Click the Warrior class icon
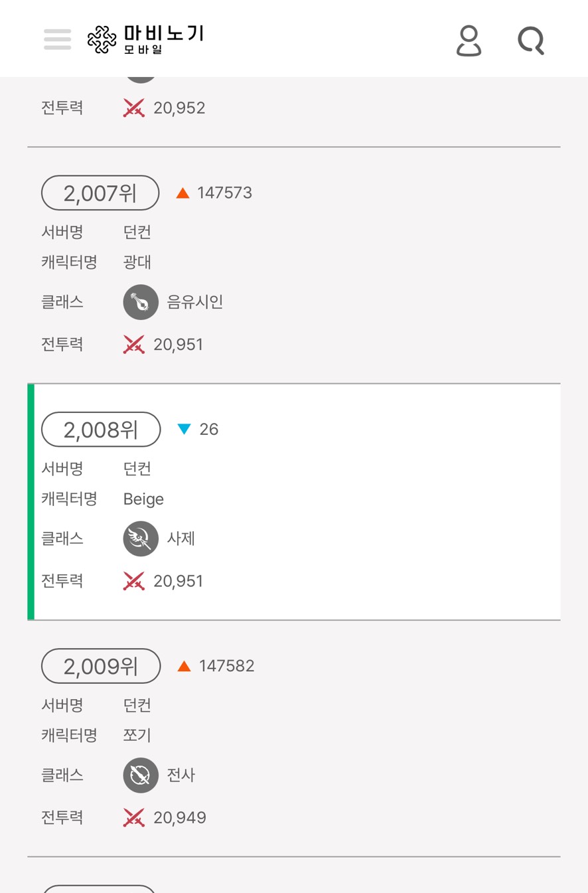This screenshot has height=893, width=588. pos(141,775)
